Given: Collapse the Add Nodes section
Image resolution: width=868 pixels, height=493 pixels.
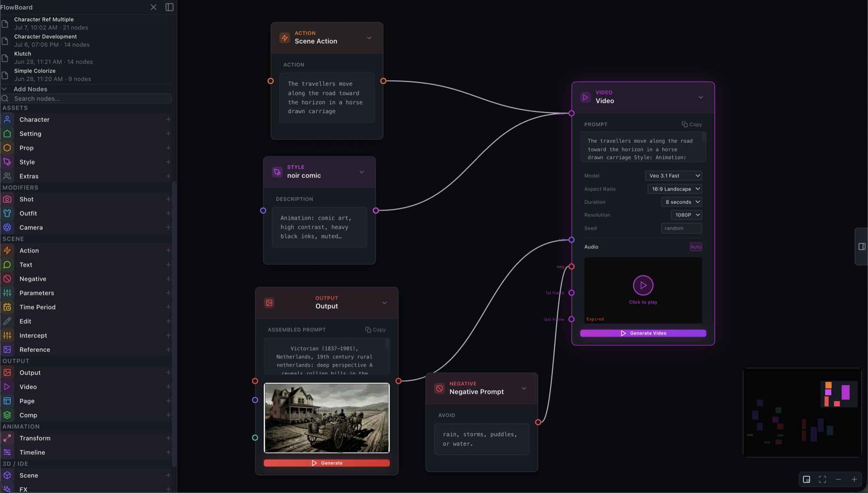Looking at the screenshot, I should tap(5, 89).
